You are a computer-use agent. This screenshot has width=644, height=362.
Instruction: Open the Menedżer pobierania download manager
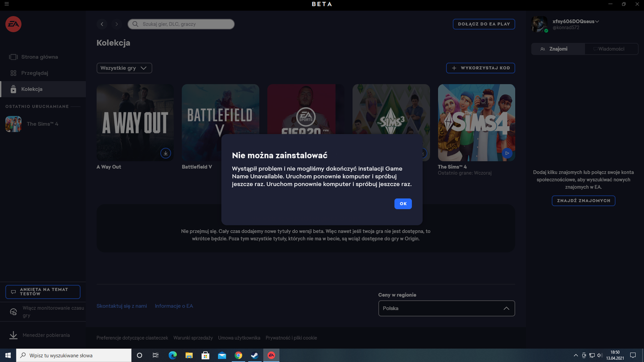tap(43, 335)
